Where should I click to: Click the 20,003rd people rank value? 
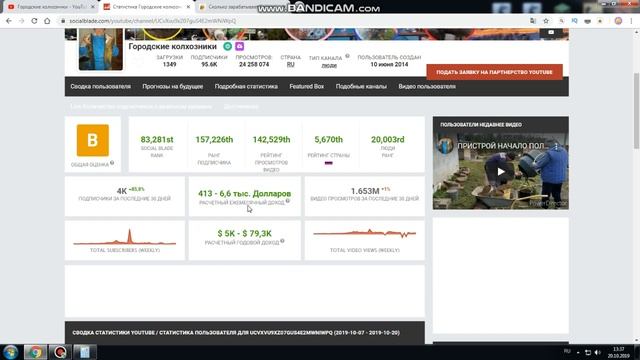388,140
